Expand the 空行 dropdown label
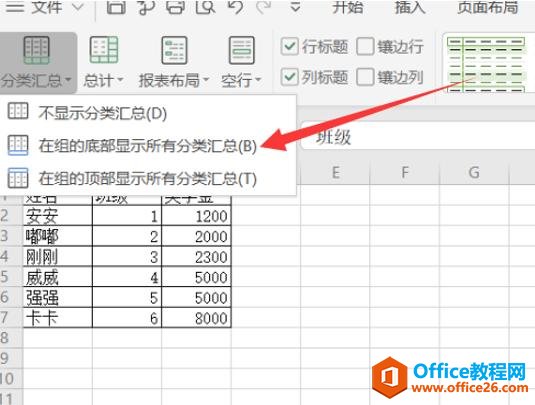 point(241,81)
